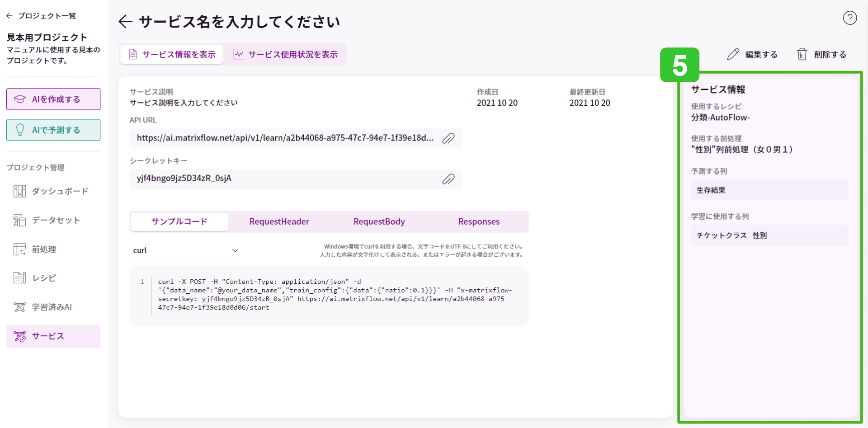Click the pencil edit icon

click(733, 54)
